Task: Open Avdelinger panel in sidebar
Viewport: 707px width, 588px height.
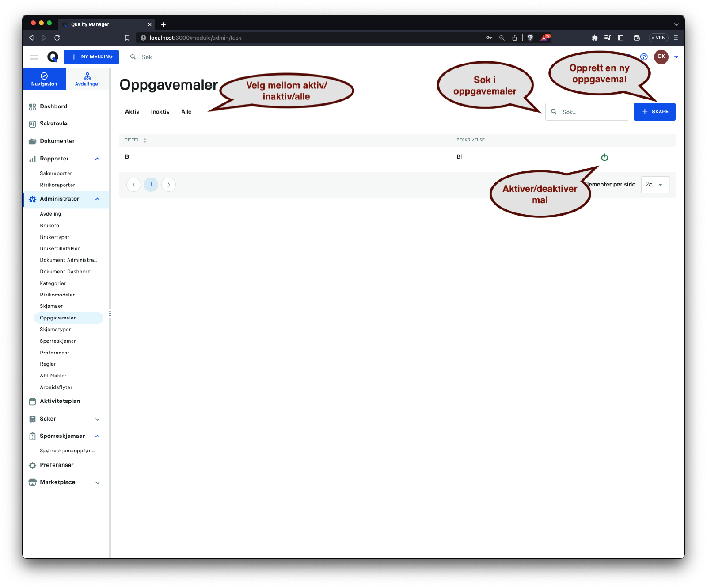Action: point(87,79)
